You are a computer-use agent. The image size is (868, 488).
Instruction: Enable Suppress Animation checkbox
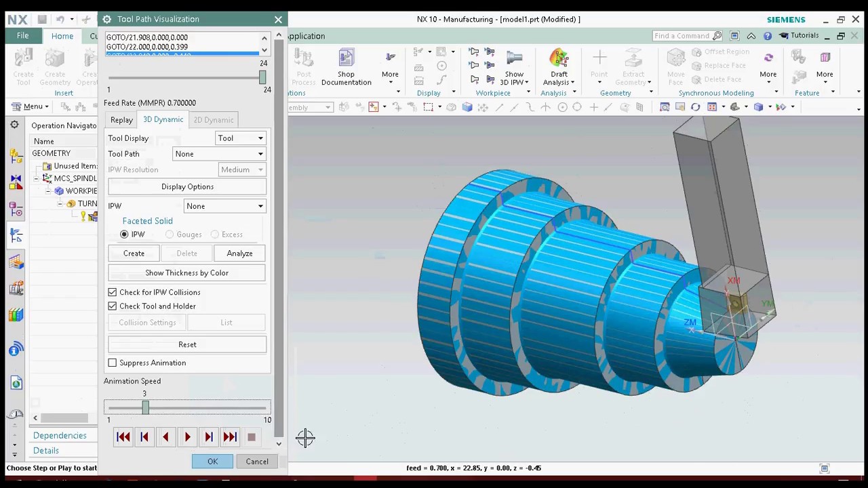(x=113, y=363)
